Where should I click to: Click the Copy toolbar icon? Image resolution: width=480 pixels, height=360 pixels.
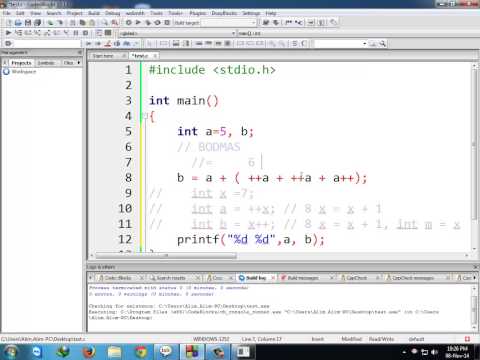(82, 23)
